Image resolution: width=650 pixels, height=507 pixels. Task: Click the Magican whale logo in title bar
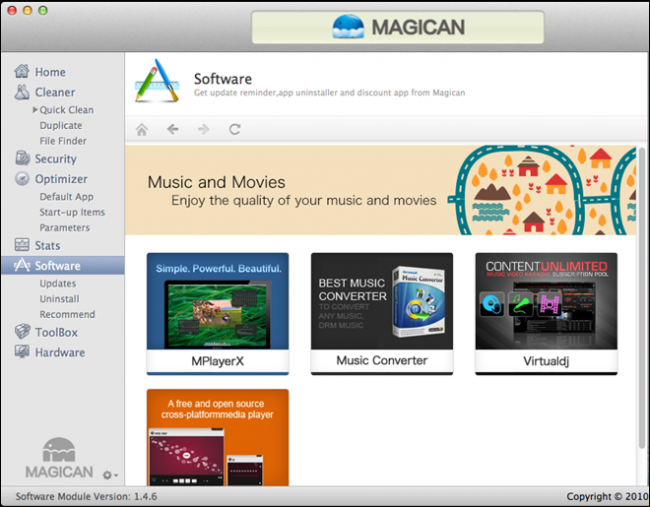348,27
